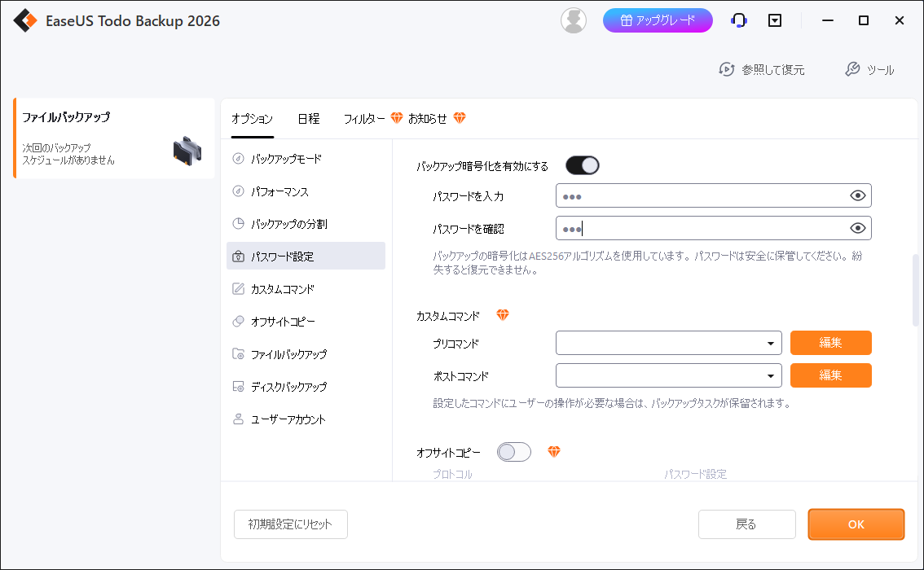Select バックアップの分割 in the options list
This screenshot has height=570, width=924.
coord(306,223)
